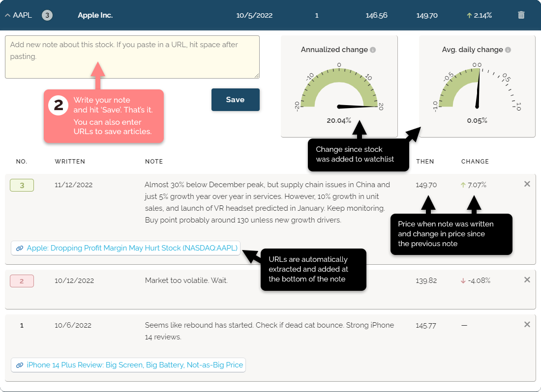Click the AAPL ticker symbol
The image size is (541, 392).
(x=23, y=15)
